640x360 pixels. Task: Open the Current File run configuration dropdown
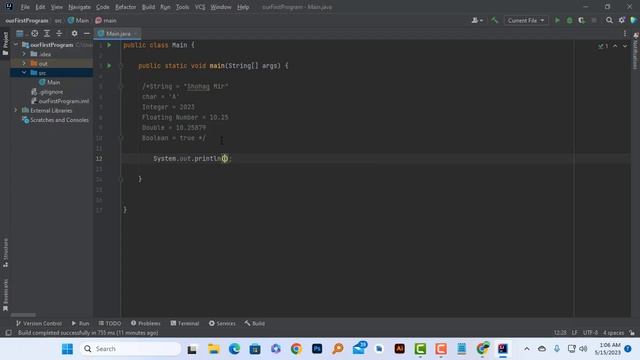click(x=526, y=20)
